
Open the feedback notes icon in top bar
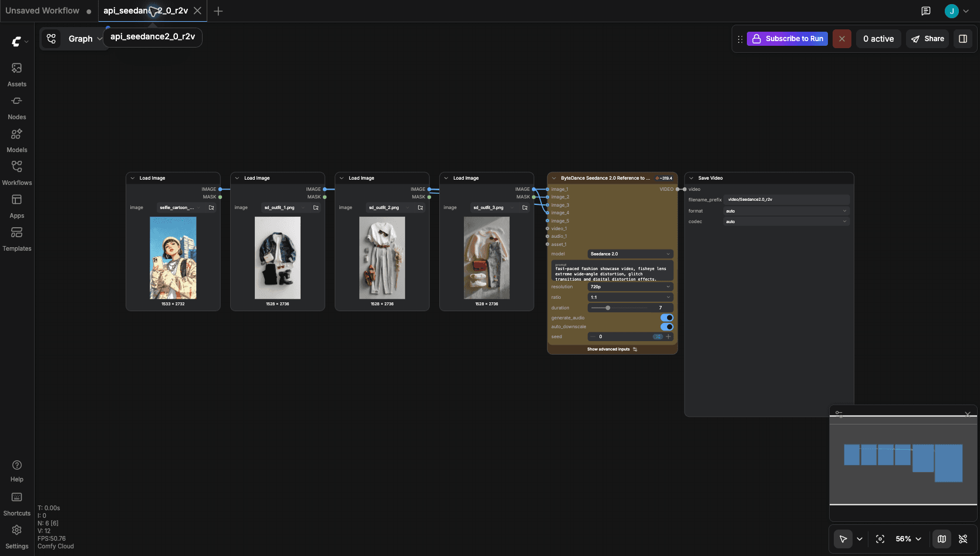pos(926,11)
